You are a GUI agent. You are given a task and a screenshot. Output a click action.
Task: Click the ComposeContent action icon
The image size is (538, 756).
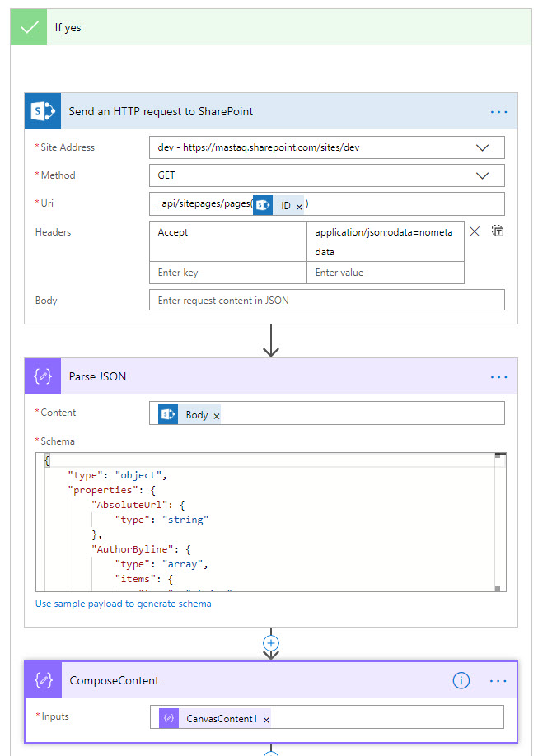tap(43, 680)
